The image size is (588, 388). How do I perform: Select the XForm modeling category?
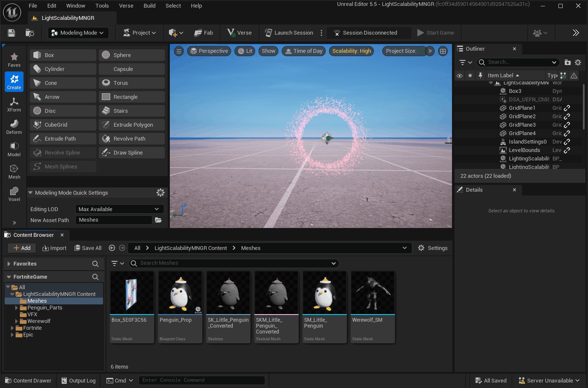tap(14, 104)
